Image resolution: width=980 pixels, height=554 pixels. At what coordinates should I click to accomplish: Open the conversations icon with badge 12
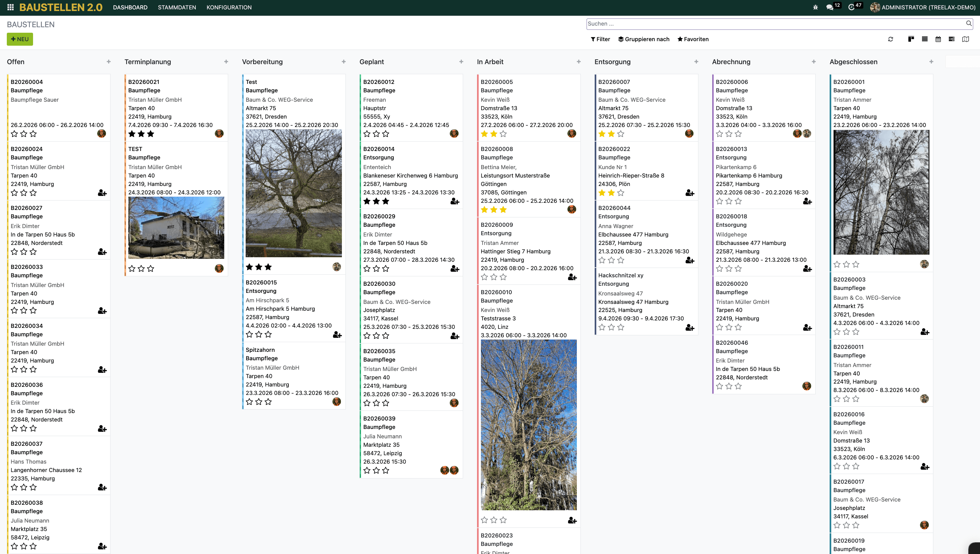830,7
